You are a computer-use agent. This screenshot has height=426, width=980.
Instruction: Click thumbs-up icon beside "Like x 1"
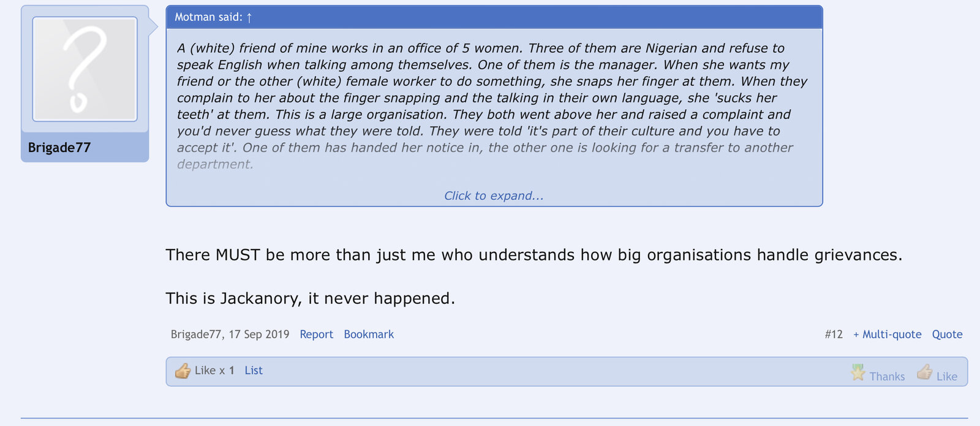183,371
